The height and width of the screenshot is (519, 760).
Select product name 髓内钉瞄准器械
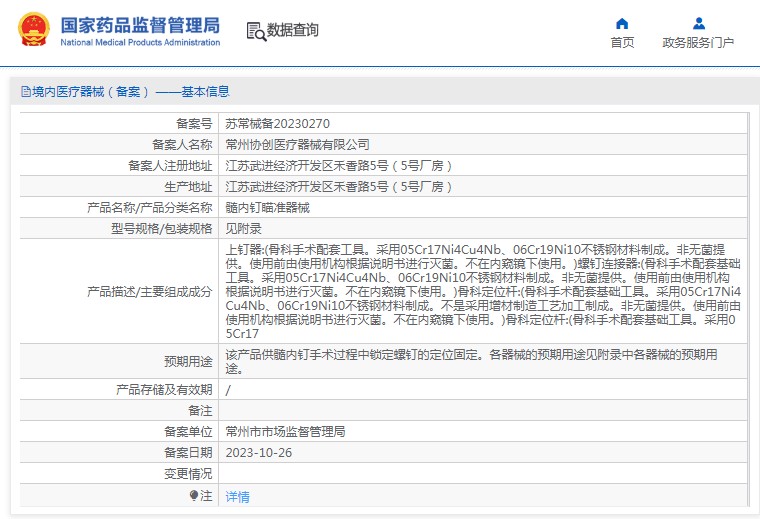[268, 208]
